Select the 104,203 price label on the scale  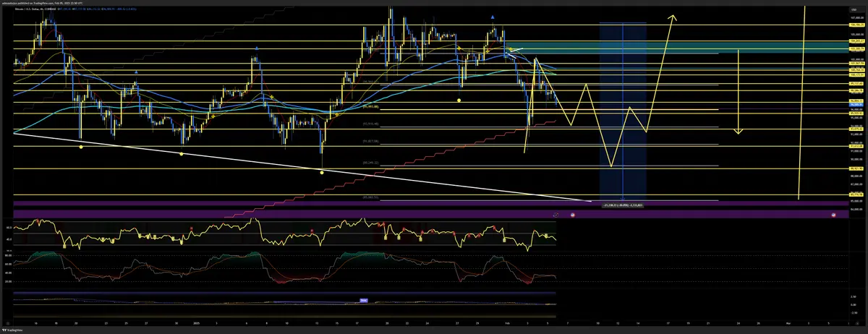point(856,41)
